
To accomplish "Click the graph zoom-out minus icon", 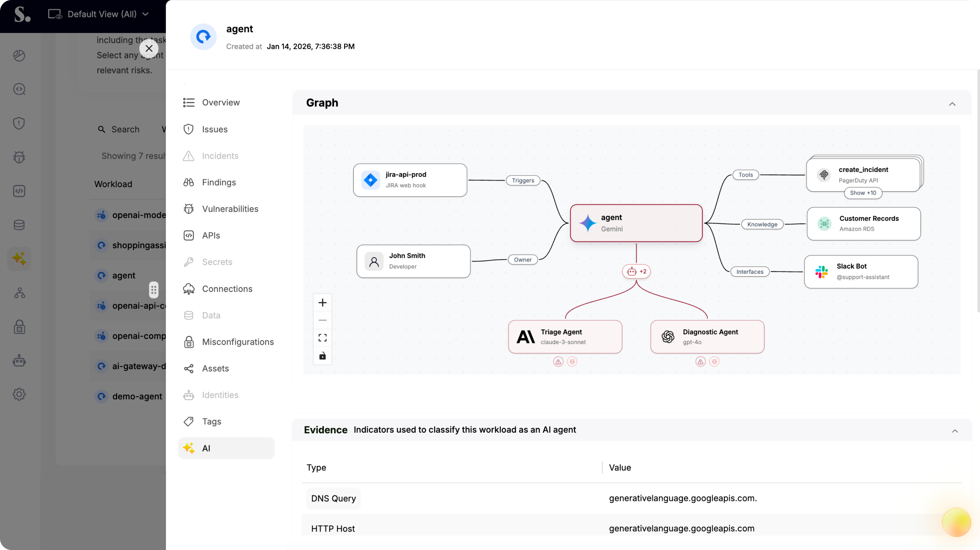I will pyautogui.click(x=322, y=320).
